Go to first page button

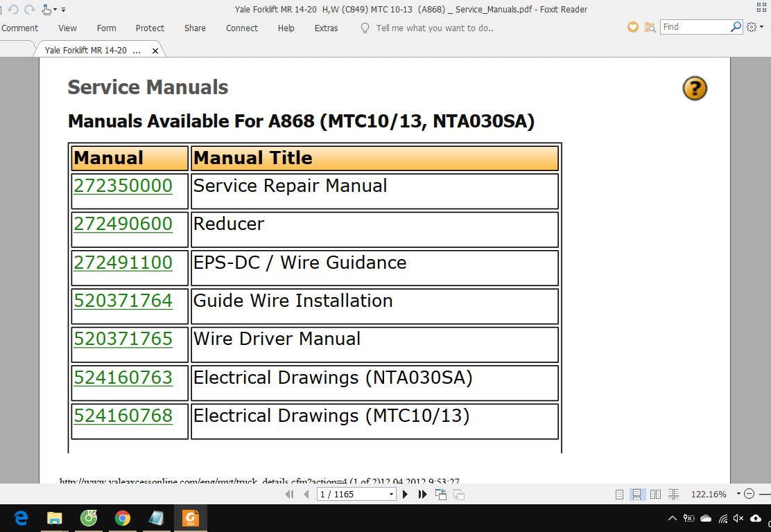click(x=289, y=494)
